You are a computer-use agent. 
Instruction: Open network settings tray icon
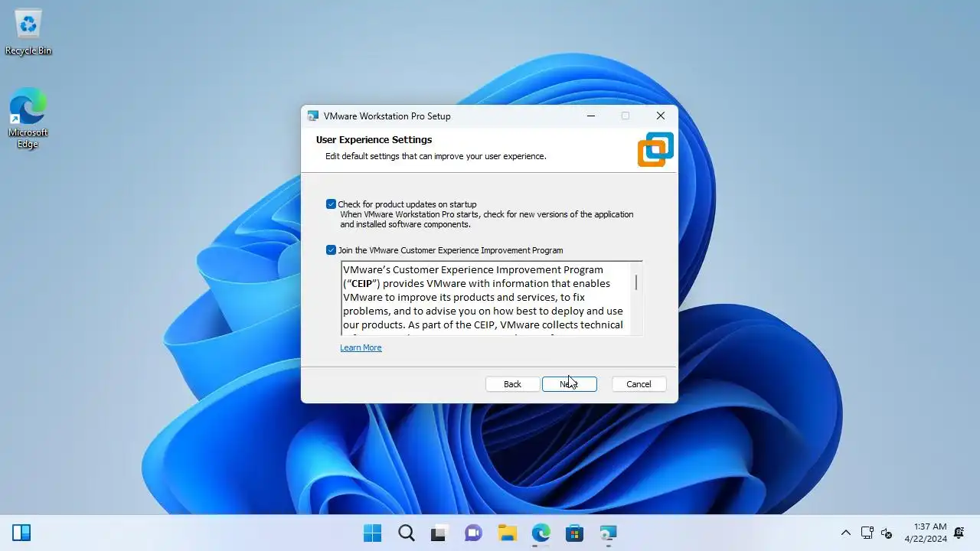[x=867, y=533]
